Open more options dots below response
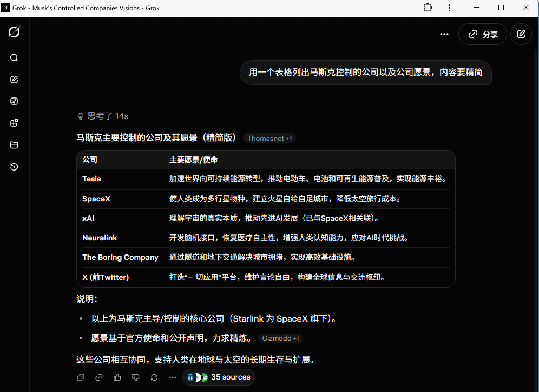 coord(173,377)
